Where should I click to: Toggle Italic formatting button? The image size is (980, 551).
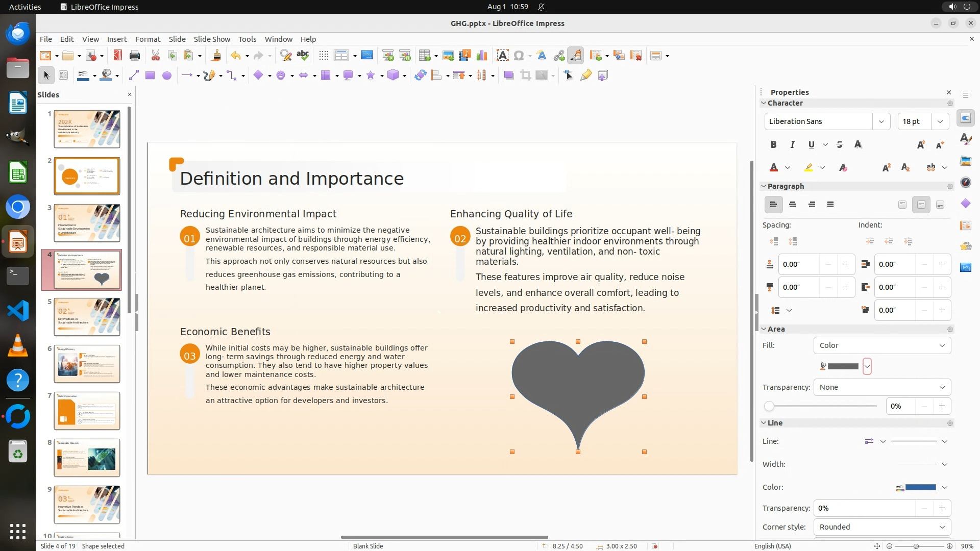pyautogui.click(x=792, y=145)
